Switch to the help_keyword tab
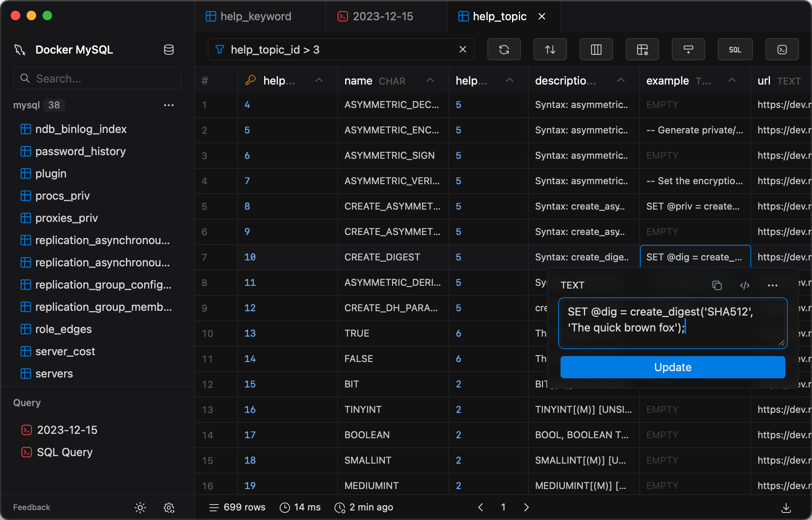Screen dimensions: 812x520 255,16
